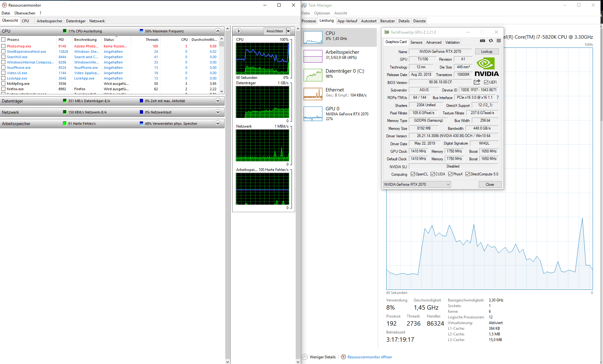Screen dimensions: 603x364
Task: Open Optionen menu in Task-Manager
Action: point(322,13)
